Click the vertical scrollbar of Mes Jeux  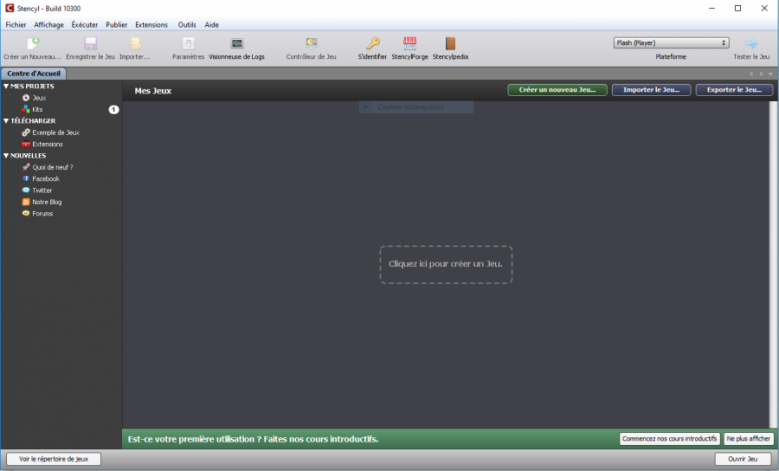pos(773,264)
